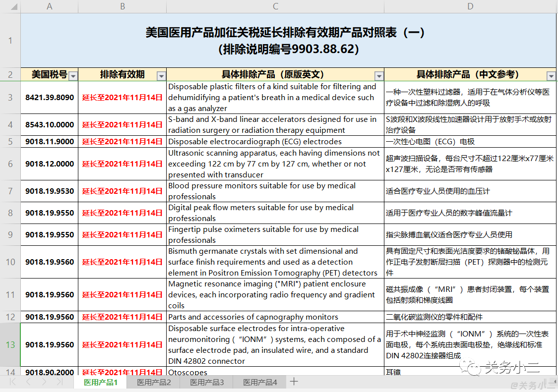This screenshot has width=558, height=392.
Task: Select column C header
Action: pyautogui.click(x=275, y=6)
